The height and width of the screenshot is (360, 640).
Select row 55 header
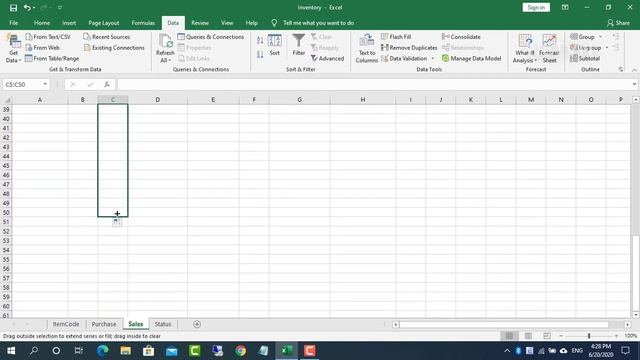click(x=6, y=259)
